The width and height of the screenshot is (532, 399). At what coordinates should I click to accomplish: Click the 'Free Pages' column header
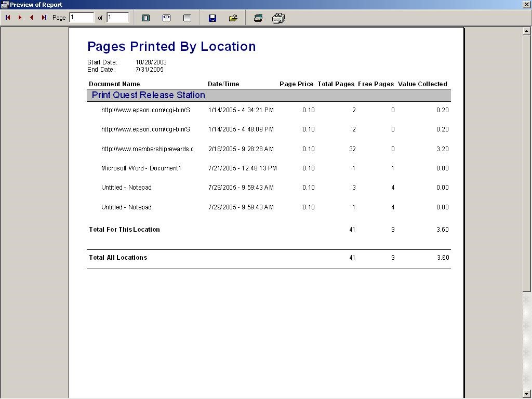(x=376, y=84)
